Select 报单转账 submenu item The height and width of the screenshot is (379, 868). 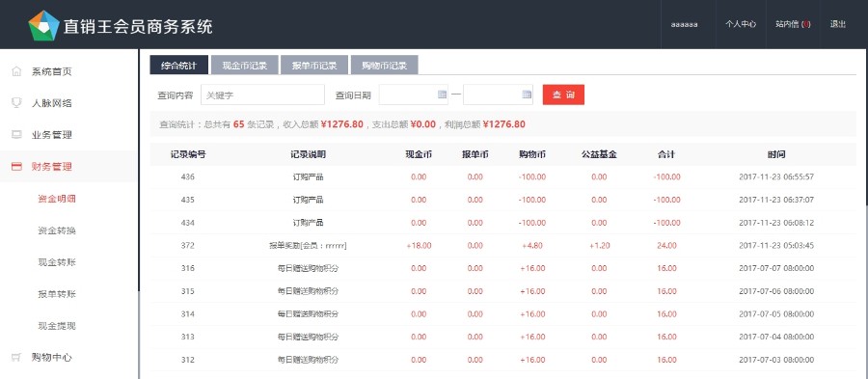coord(57,294)
